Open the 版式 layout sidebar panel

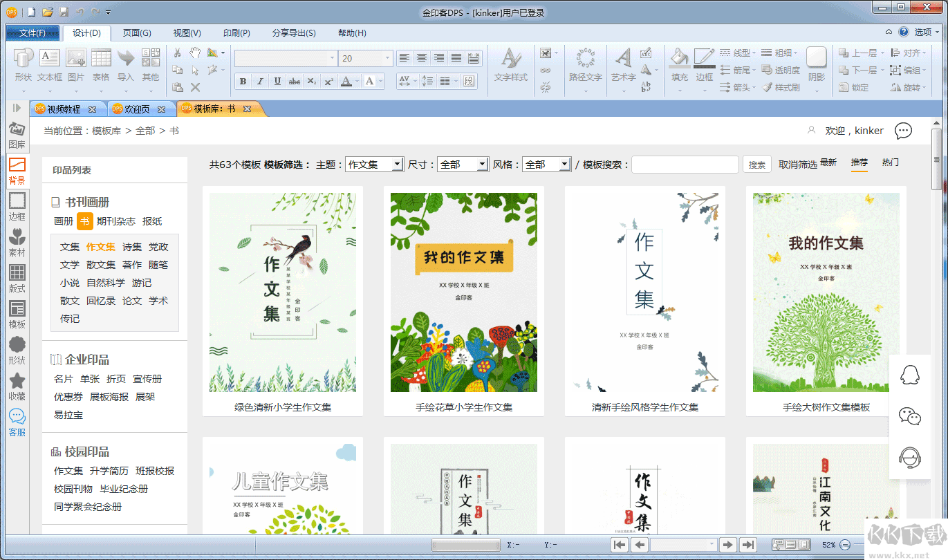[17, 280]
